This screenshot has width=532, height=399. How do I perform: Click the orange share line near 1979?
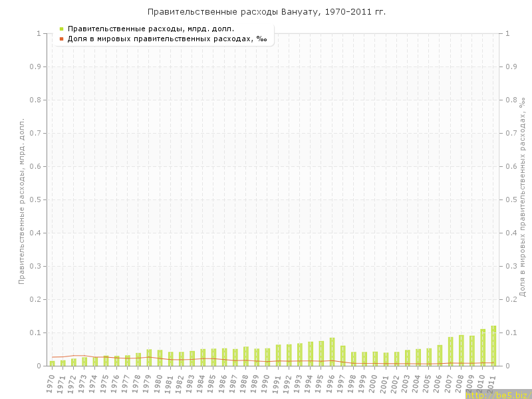pyautogui.click(x=149, y=357)
